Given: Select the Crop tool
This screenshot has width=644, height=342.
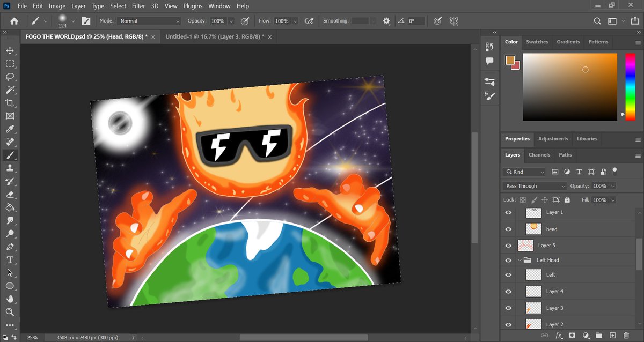Looking at the screenshot, I should 10,103.
